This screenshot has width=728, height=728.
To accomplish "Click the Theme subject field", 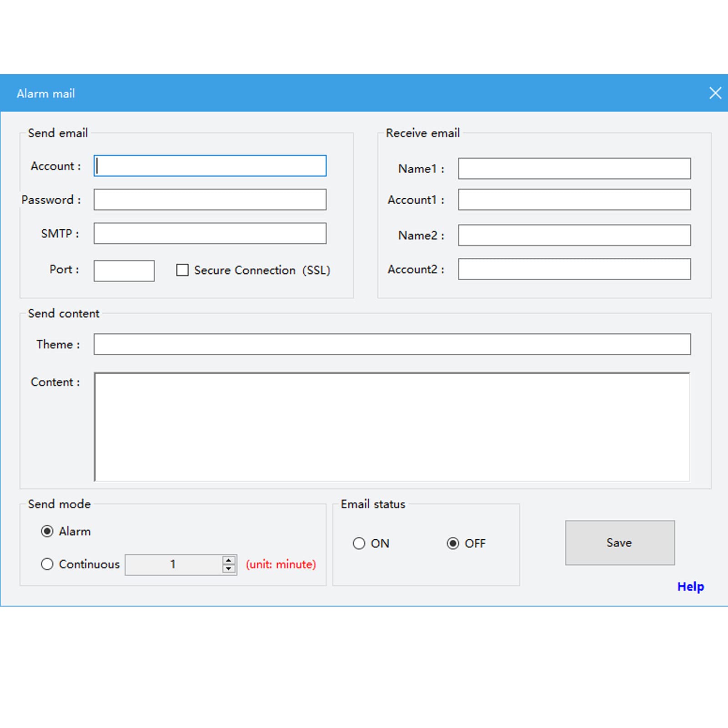I will (392, 344).
